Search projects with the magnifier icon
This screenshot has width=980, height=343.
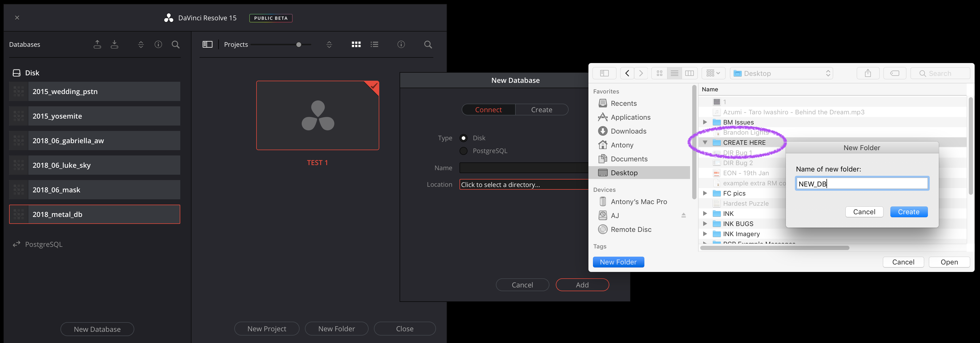[428, 44]
